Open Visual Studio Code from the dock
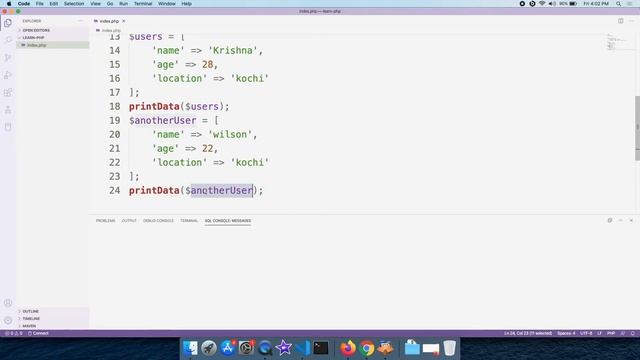Screen dimensions: 640x360 302,348
